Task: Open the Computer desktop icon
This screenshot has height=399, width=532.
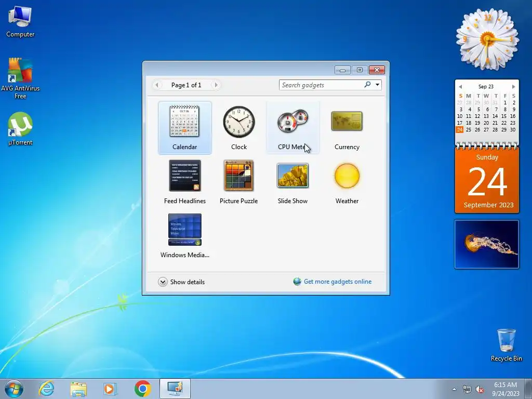Action: 20,22
